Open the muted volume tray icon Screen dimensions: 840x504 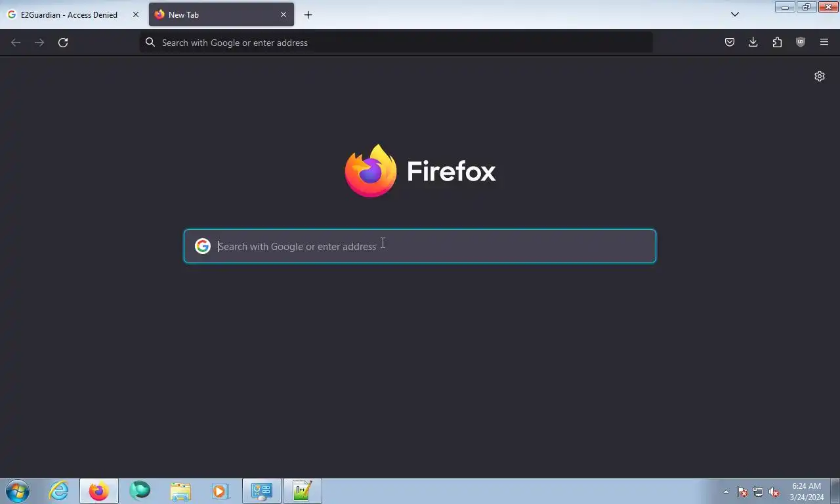point(774,492)
